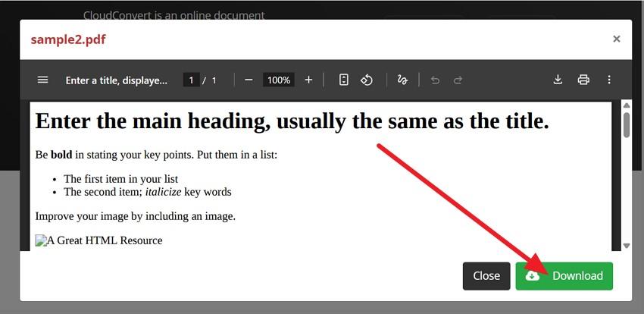Click the 'A Great HTML Resource' image placeholder
This screenshot has width=644, height=314.
click(98, 240)
